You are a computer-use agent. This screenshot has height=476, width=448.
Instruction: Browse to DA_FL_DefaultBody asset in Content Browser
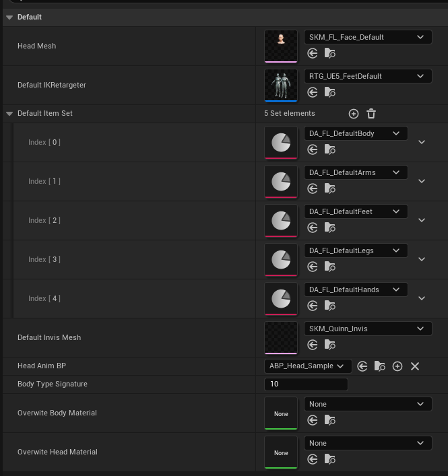(330, 149)
